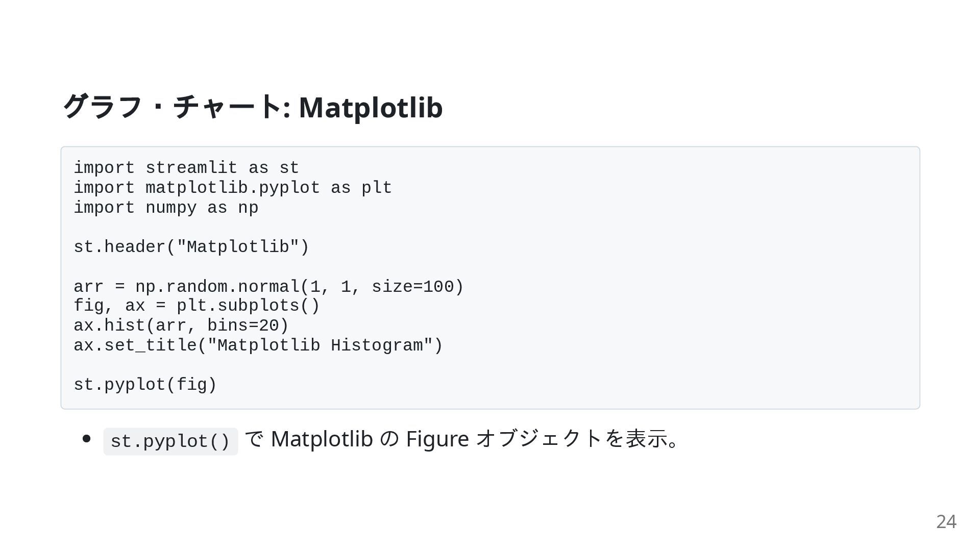Click the slide page number 24
The width and height of the screenshot is (980, 551).
(x=946, y=521)
